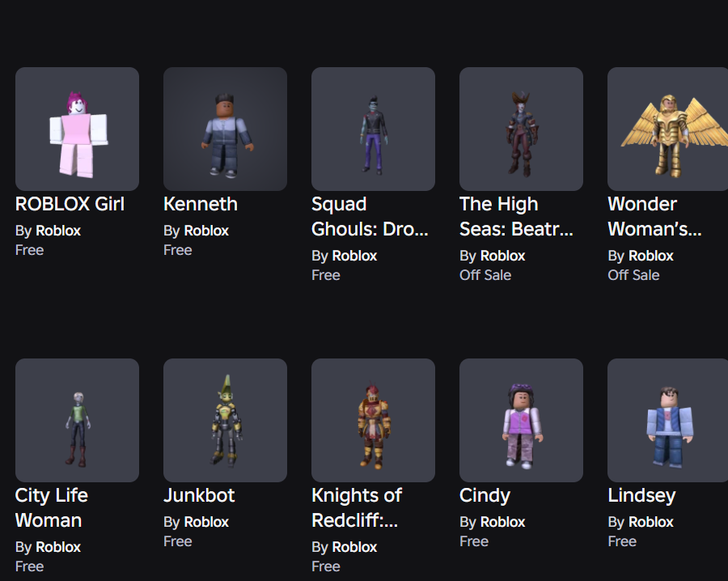
Task: Click the Cindy title link
Action: tap(485, 495)
